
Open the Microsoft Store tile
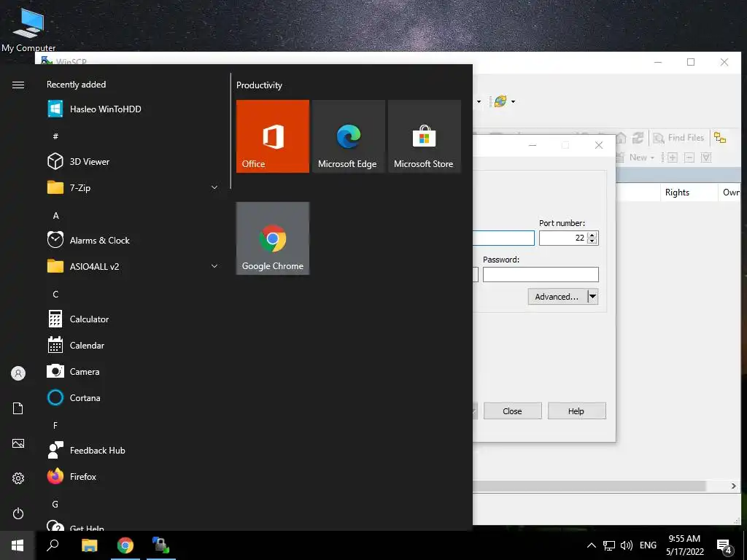click(x=425, y=136)
